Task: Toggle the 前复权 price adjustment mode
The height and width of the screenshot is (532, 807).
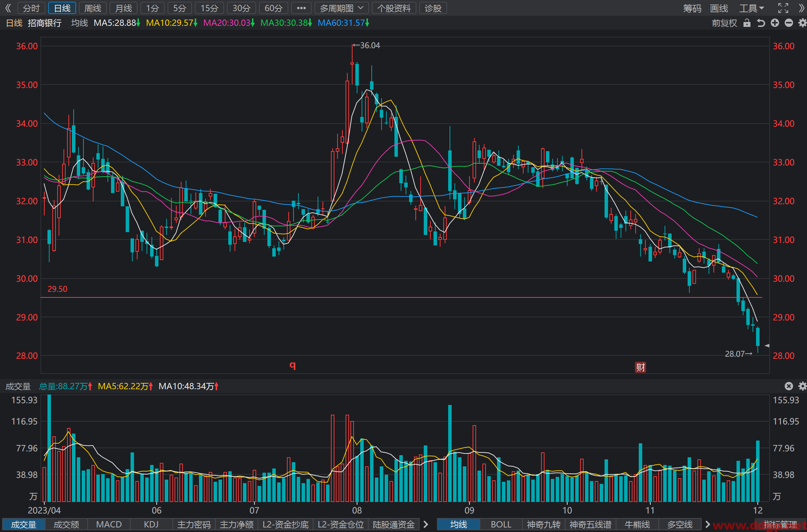Action: pos(724,23)
